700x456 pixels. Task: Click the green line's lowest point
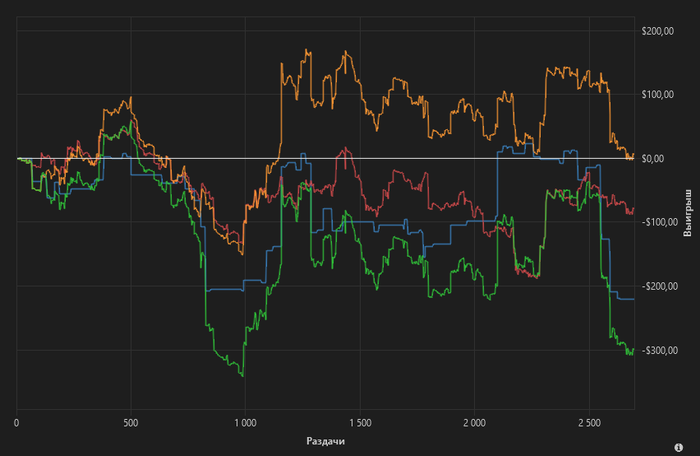click(x=242, y=376)
